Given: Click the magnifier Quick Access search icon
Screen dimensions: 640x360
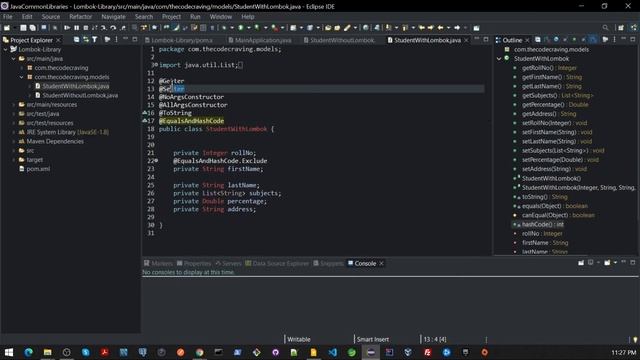Looking at the screenshot, I should tap(605, 28).
